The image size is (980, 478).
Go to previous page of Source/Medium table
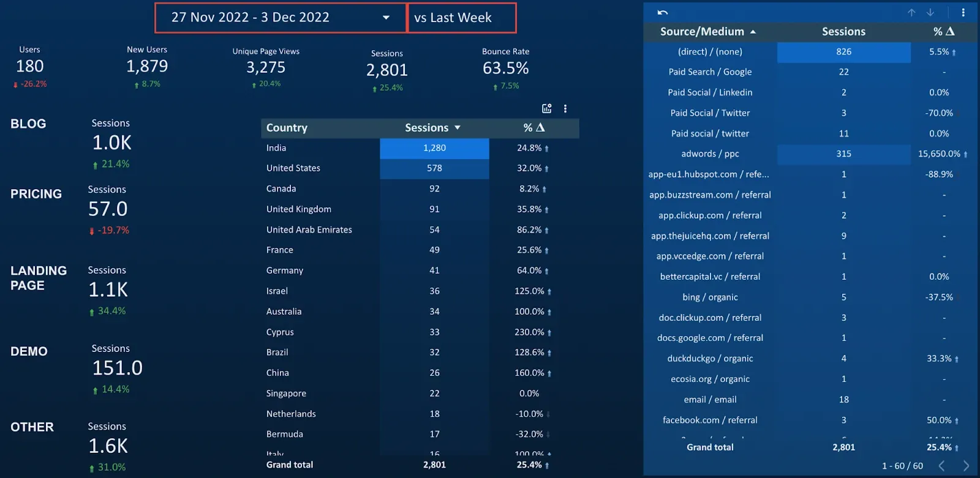pyautogui.click(x=942, y=466)
